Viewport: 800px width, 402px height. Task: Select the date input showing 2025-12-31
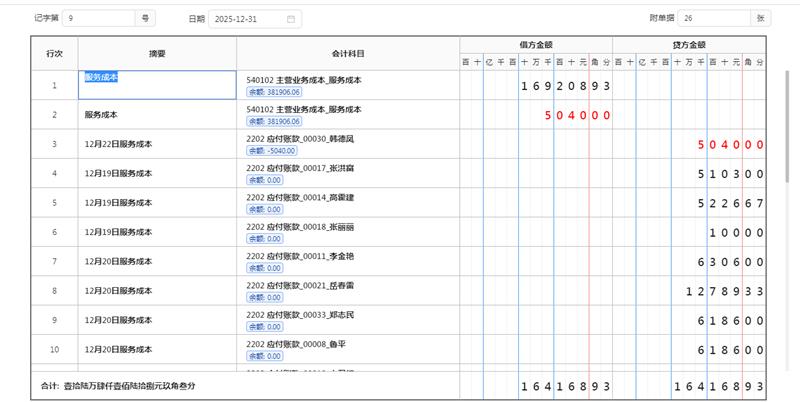[x=248, y=18]
